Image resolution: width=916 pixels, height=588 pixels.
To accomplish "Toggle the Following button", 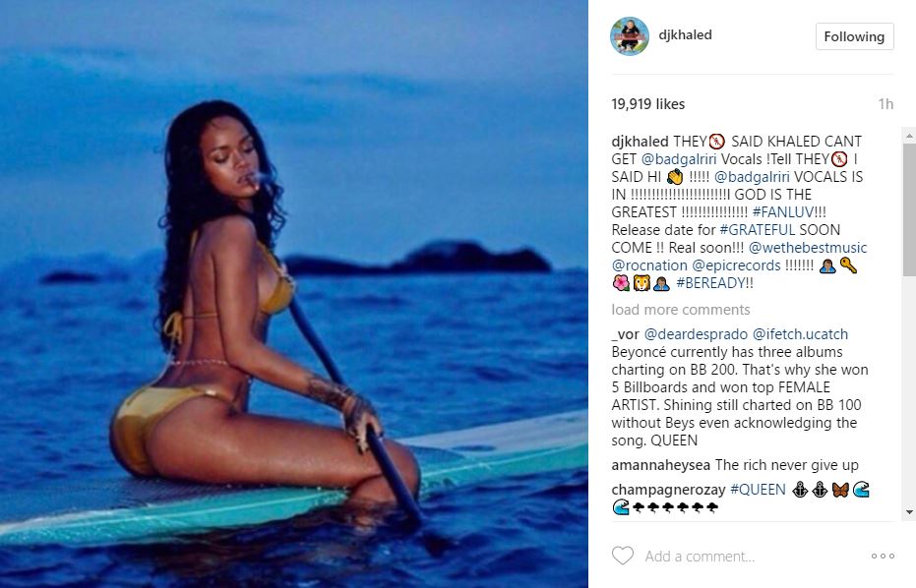I will pos(854,36).
